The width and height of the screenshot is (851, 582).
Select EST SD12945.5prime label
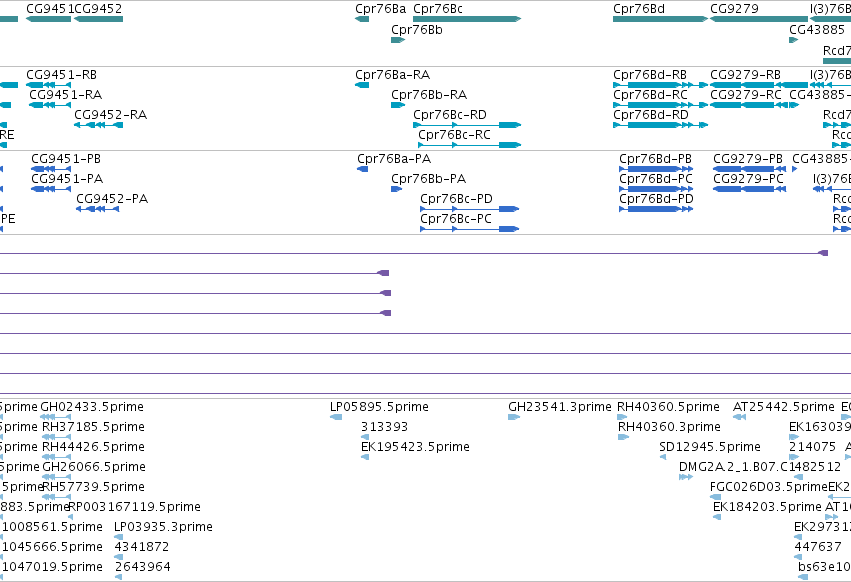pyautogui.click(x=710, y=447)
